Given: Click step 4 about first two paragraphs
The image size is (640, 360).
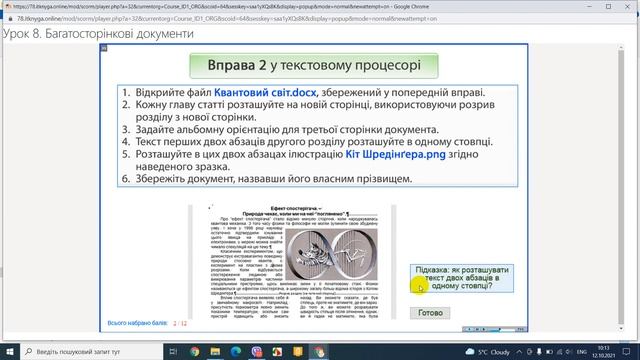Looking at the screenshot, I should click(314, 142).
